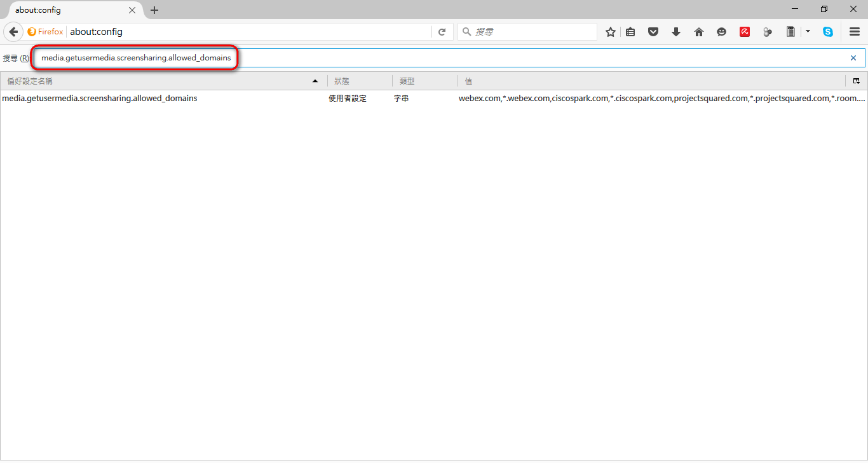Bookmark this page with the star icon
Viewport: 868px width, 463px height.
click(x=610, y=32)
